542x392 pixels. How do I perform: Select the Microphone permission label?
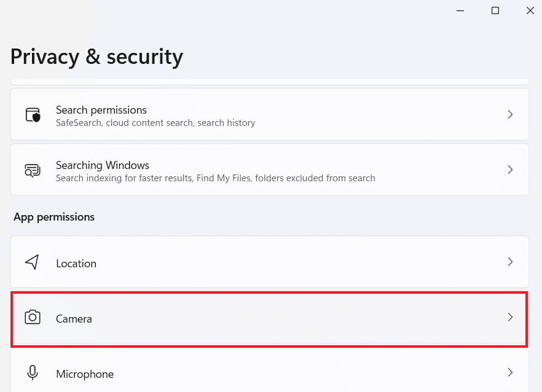tap(85, 374)
